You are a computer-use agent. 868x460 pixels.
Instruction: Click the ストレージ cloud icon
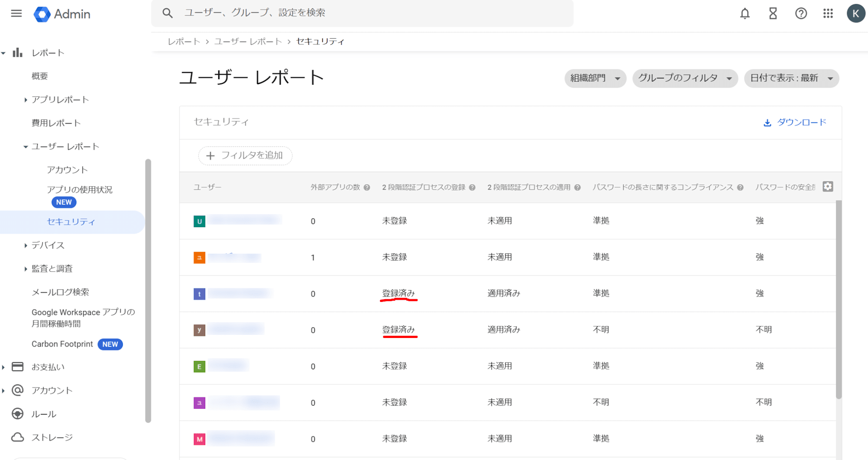tap(17, 437)
